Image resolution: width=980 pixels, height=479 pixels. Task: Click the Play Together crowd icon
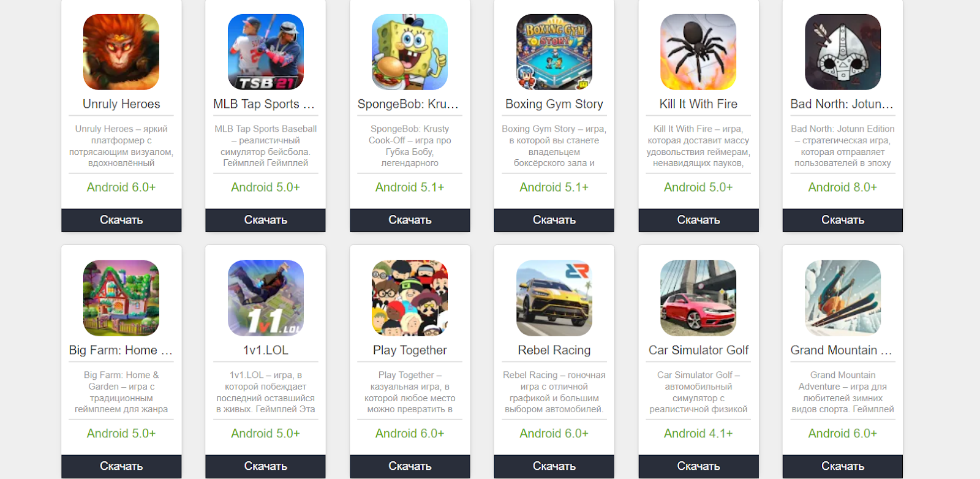[x=410, y=298]
